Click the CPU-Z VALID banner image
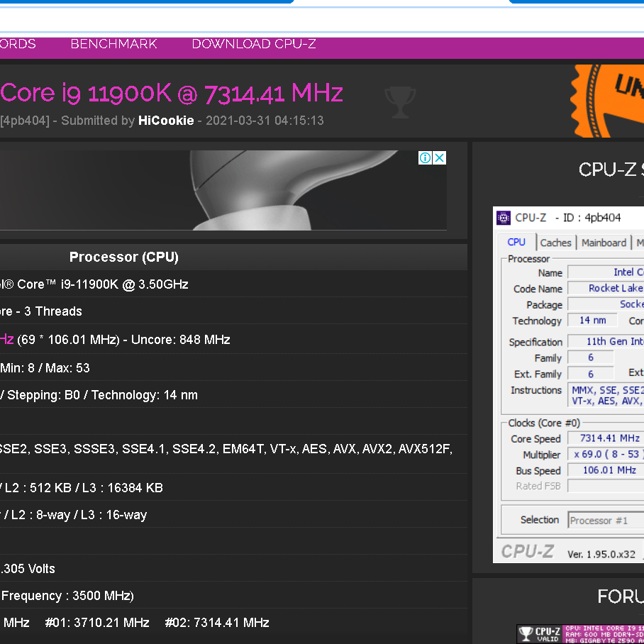This screenshot has height=644, width=644. (x=580, y=634)
